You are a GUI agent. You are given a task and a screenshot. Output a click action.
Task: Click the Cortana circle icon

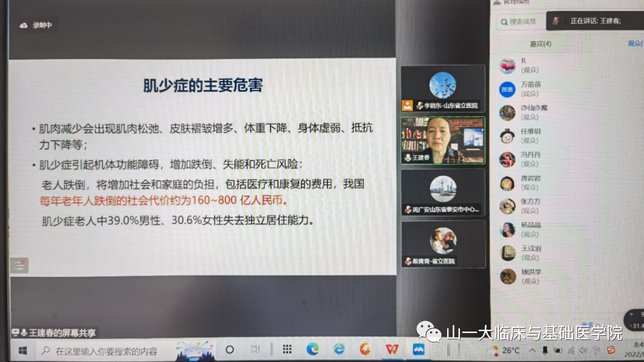point(230,349)
